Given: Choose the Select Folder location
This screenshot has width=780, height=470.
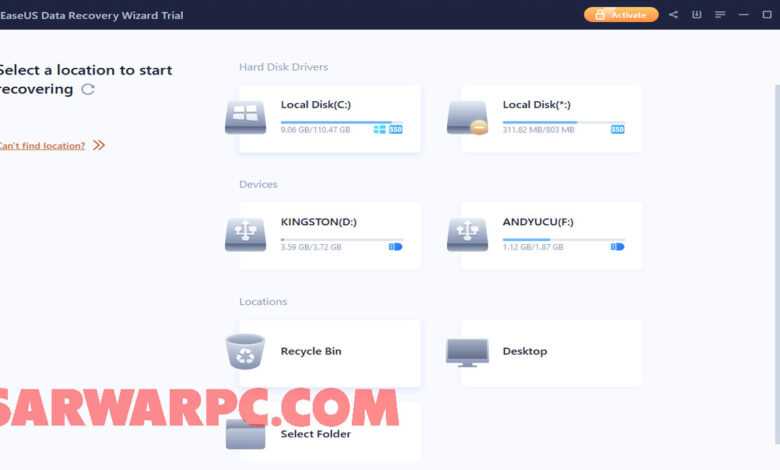Looking at the screenshot, I should tap(330, 433).
